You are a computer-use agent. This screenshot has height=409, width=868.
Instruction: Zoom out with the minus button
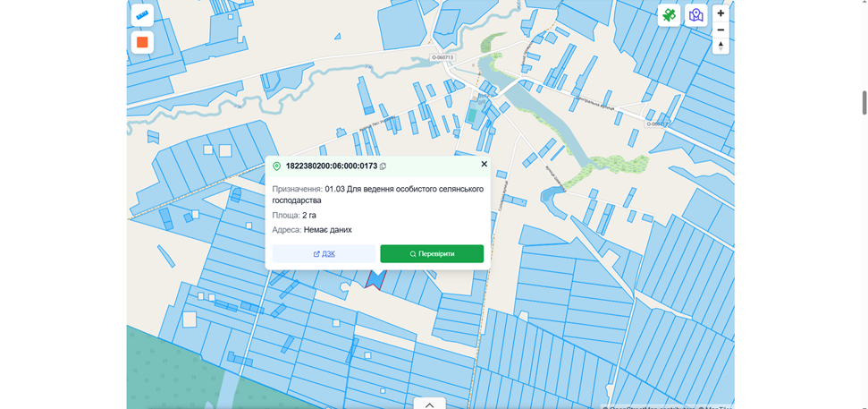pos(721,30)
